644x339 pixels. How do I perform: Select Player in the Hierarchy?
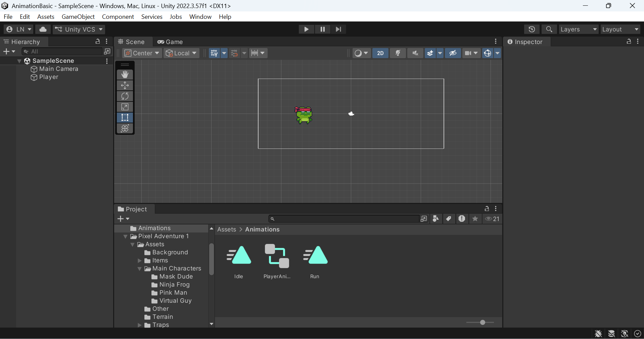pyautogui.click(x=49, y=77)
